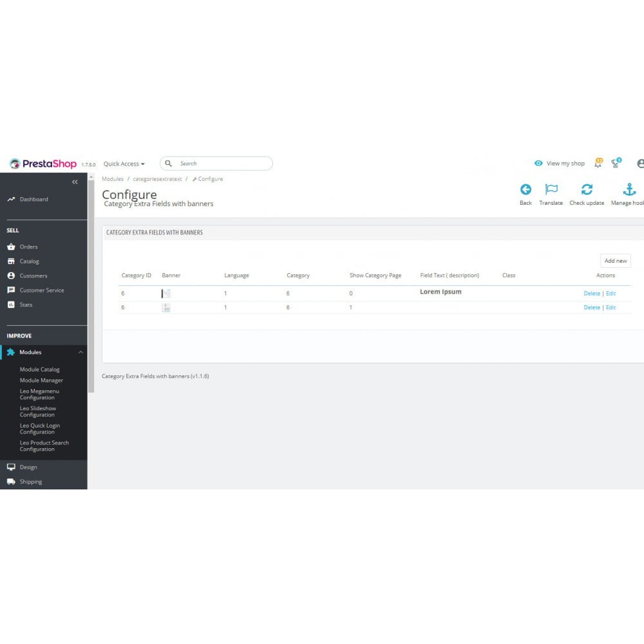
Task: Open the Quick Access dropdown
Action: (x=124, y=164)
